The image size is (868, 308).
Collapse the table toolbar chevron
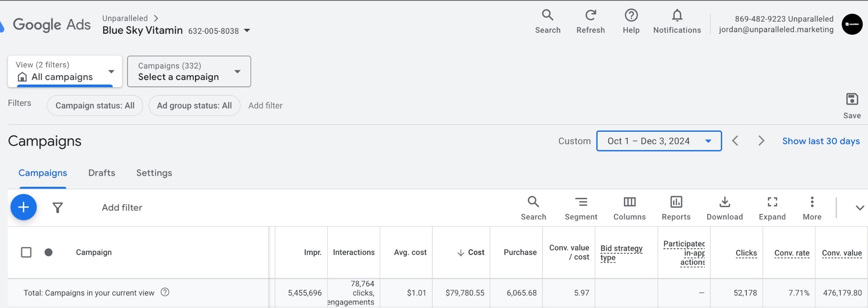pos(860,208)
